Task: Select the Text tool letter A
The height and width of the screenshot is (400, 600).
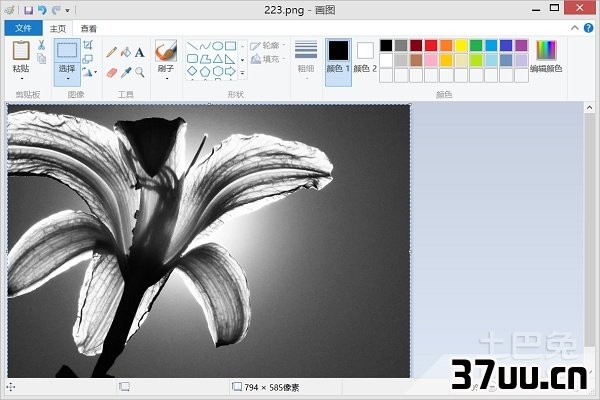Action: 140,52
